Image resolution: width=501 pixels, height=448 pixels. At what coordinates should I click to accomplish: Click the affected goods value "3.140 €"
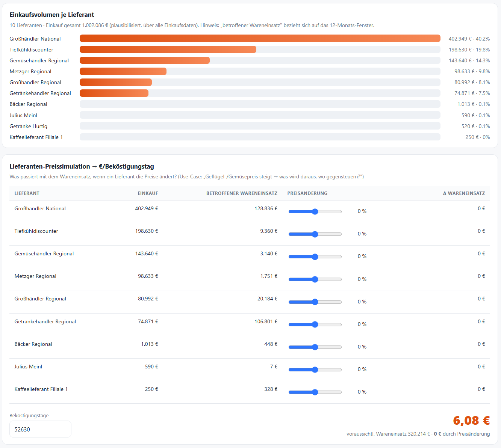[x=269, y=253]
